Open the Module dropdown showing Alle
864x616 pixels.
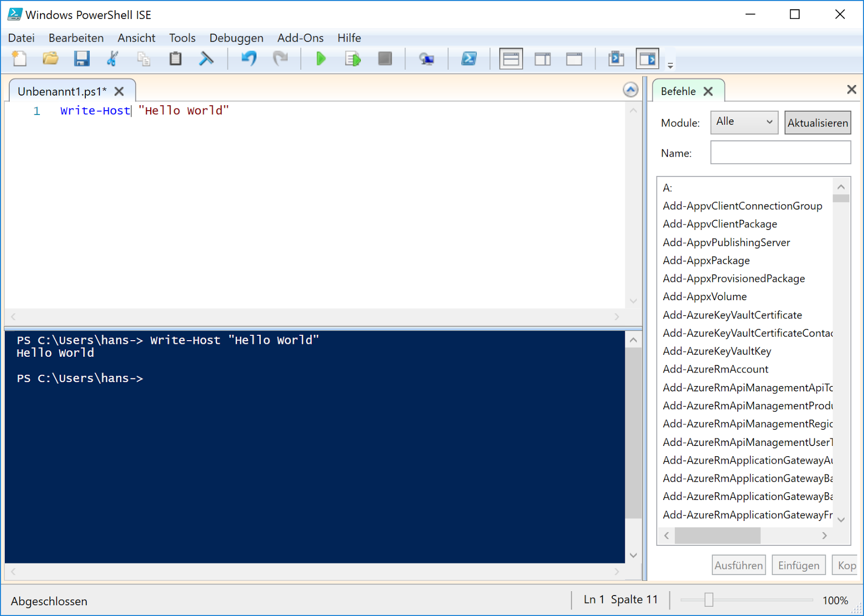[x=744, y=123]
